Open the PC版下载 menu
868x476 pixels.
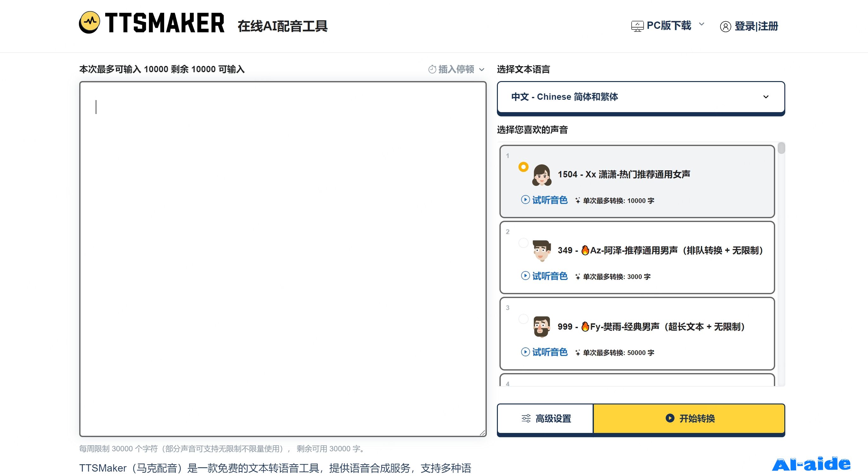[x=668, y=26]
